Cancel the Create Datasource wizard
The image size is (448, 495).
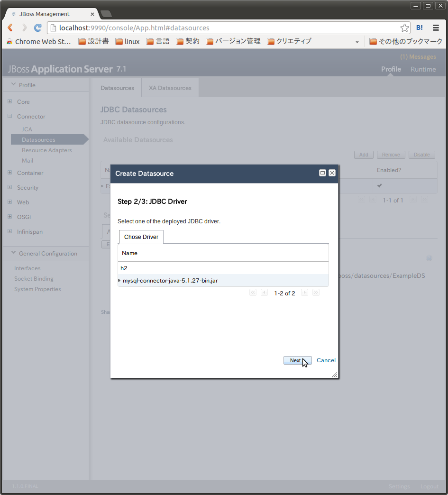(x=326, y=360)
